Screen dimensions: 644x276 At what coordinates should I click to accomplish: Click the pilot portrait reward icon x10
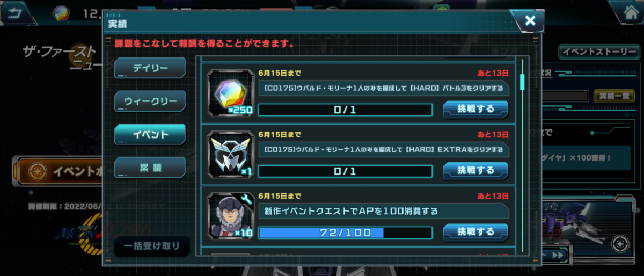click(x=230, y=216)
